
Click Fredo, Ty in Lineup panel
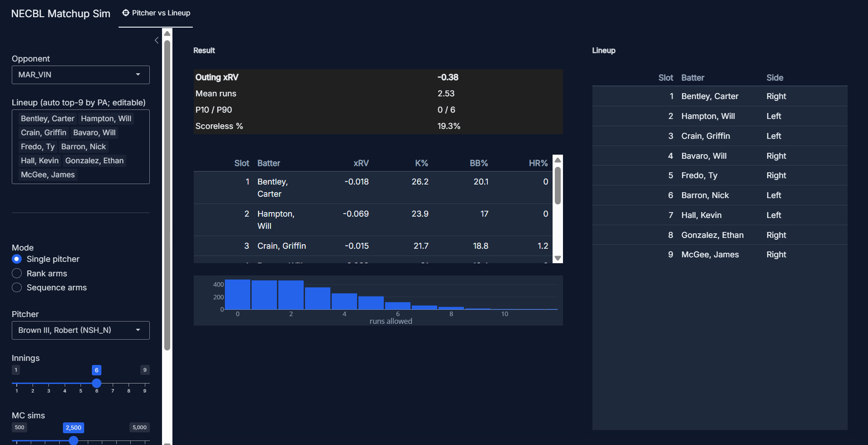(x=699, y=175)
